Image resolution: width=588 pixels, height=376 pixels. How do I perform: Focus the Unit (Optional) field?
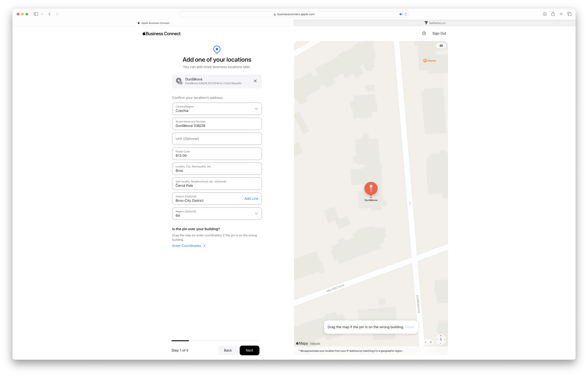click(x=217, y=139)
